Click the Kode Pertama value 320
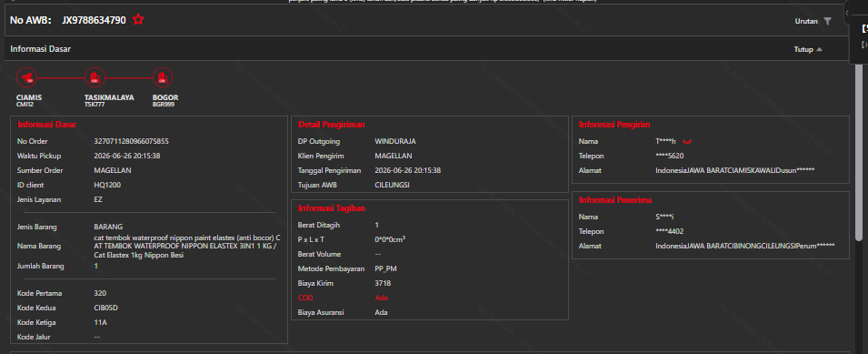The image size is (868, 354). [100, 293]
